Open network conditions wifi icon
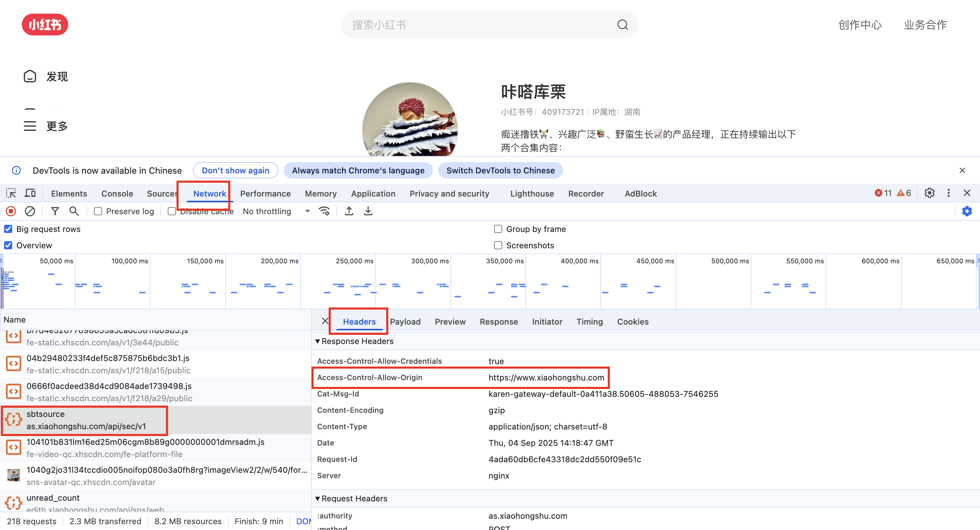Viewport: 980px width, 530px height. 324,211
